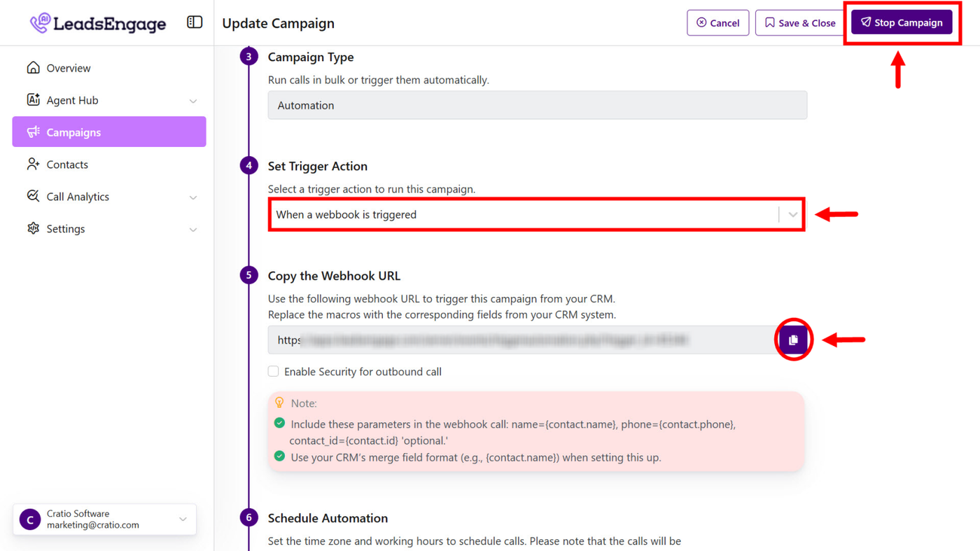
Task: Click the Overview home icon
Action: (33, 68)
